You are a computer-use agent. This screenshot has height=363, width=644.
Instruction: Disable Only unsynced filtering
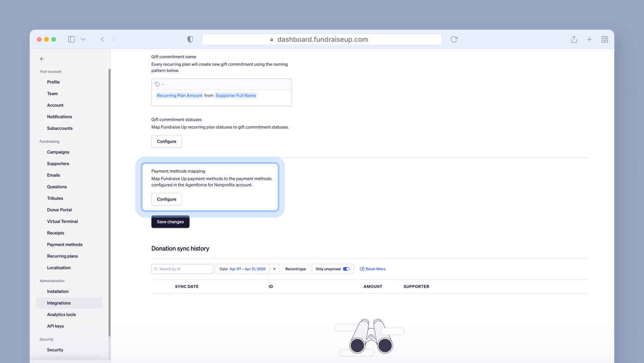click(347, 269)
